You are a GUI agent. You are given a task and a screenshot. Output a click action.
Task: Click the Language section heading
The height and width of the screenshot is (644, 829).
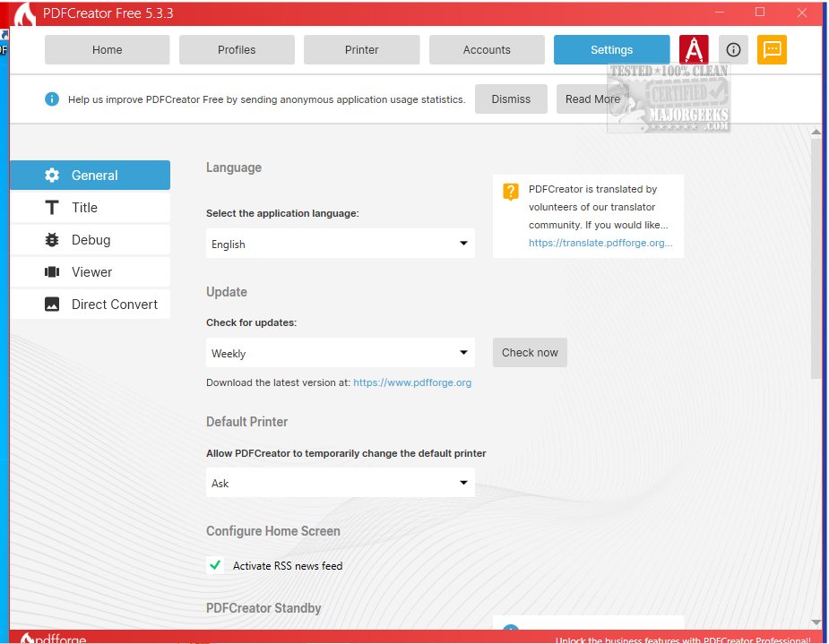[234, 167]
